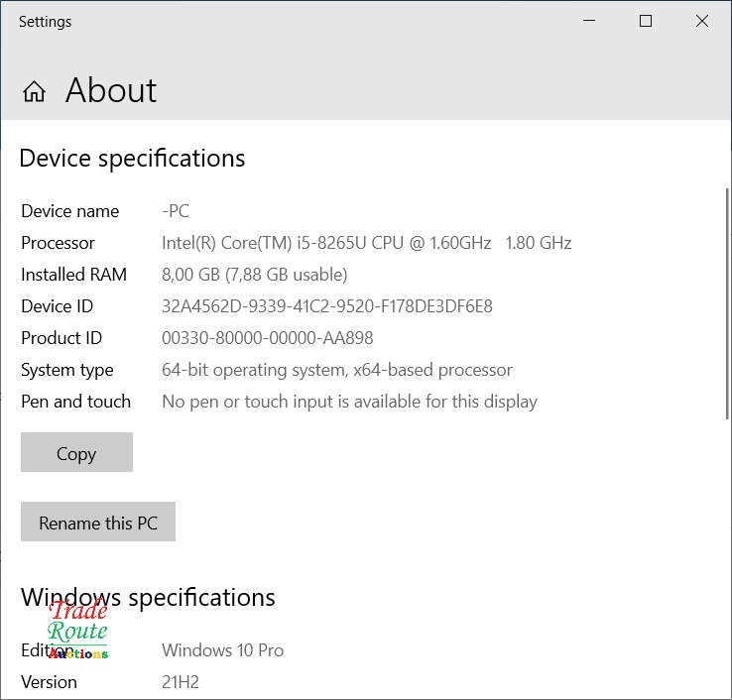Screen dimensions: 732x700
Task: Select the 8,00 GB installed RAM value
Action: coord(255,275)
